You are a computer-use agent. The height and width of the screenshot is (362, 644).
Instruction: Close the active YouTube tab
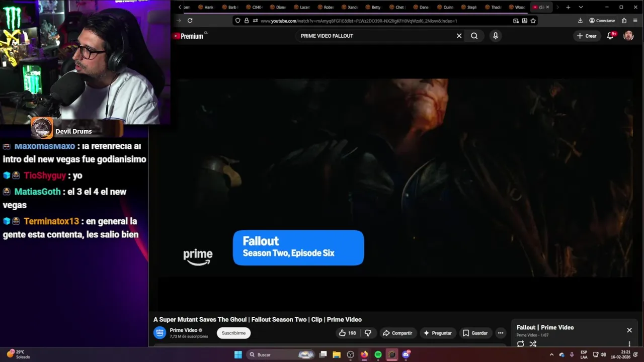(547, 7)
